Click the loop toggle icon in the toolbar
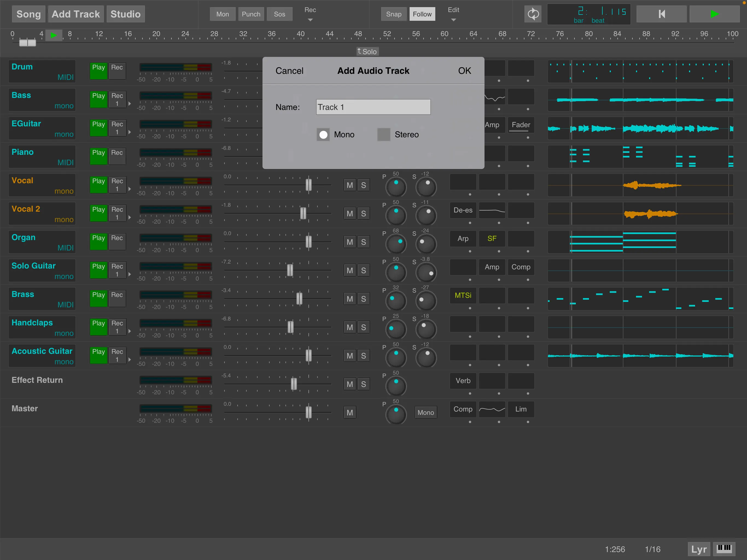The width and height of the screenshot is (747, 560). click(533, 14)
